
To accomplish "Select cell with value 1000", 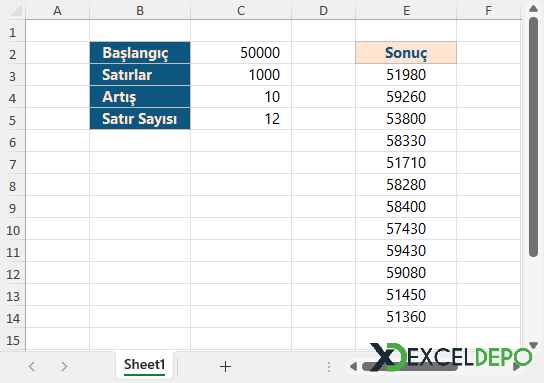I will click(241, 75).
